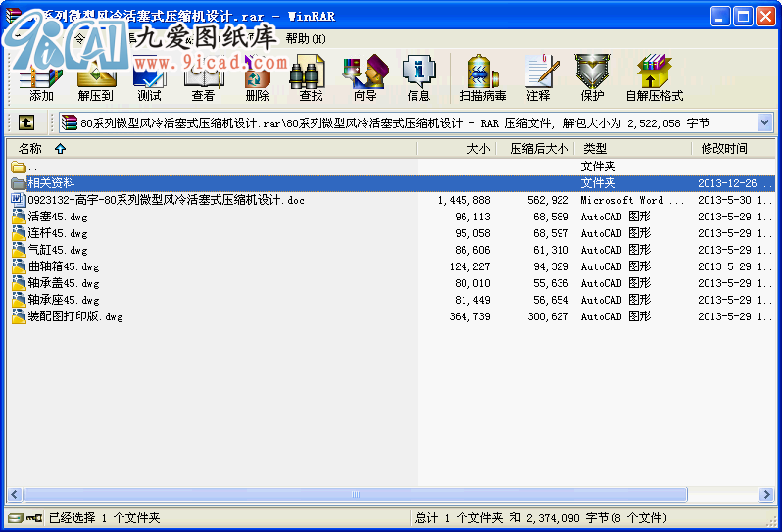Click the packed size value 300,627

(x=548, y=316)
